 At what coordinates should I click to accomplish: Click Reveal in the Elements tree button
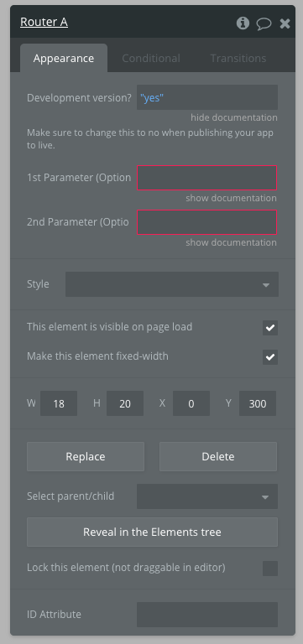coord(152,532)
